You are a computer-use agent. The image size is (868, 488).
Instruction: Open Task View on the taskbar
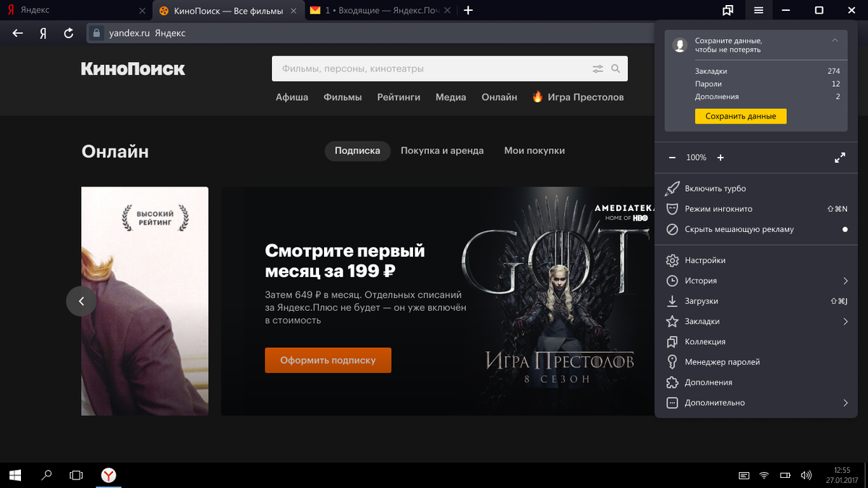(x=76, y=475)
